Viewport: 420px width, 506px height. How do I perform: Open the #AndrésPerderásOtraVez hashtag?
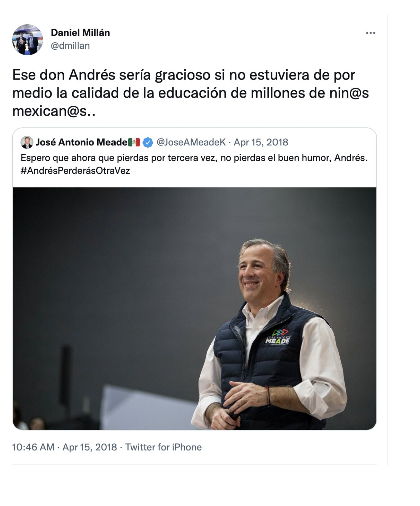75,171
